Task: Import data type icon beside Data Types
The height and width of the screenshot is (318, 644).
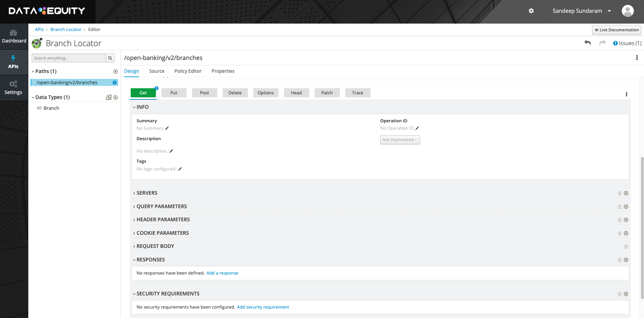Action: (x=109, y=97)
